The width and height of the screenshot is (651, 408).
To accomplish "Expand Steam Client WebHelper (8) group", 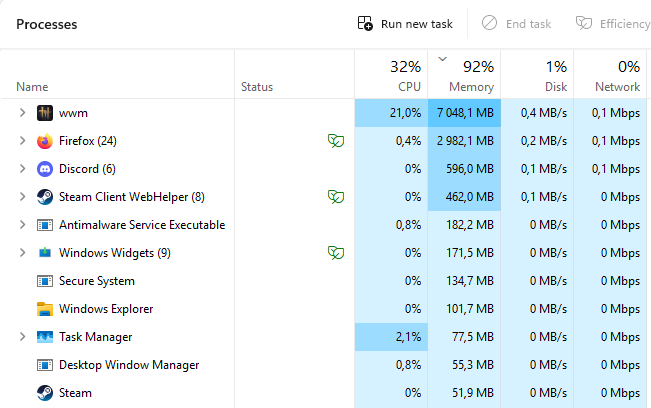I will [x=22, y=197].
